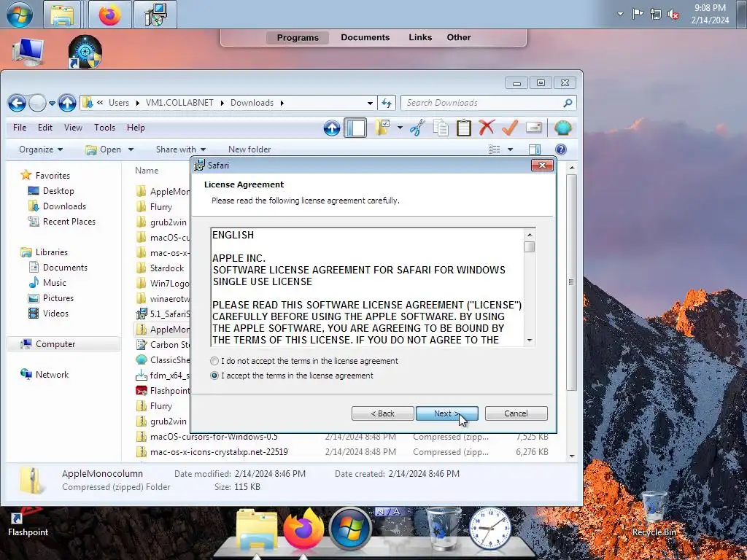Select the Safari installer taskbar icon
This screenshot has width=747, height=560.
coord(155,15)
